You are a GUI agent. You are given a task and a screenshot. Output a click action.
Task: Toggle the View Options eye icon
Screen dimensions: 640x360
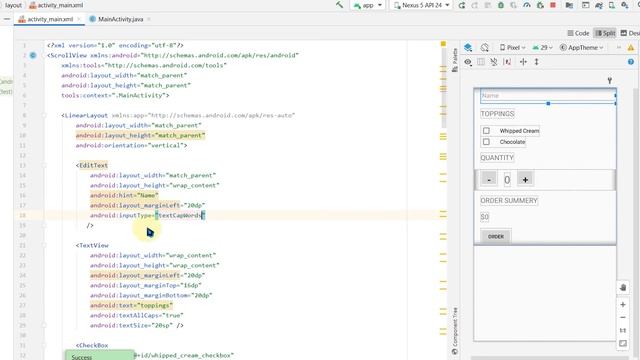coord(468,62)
